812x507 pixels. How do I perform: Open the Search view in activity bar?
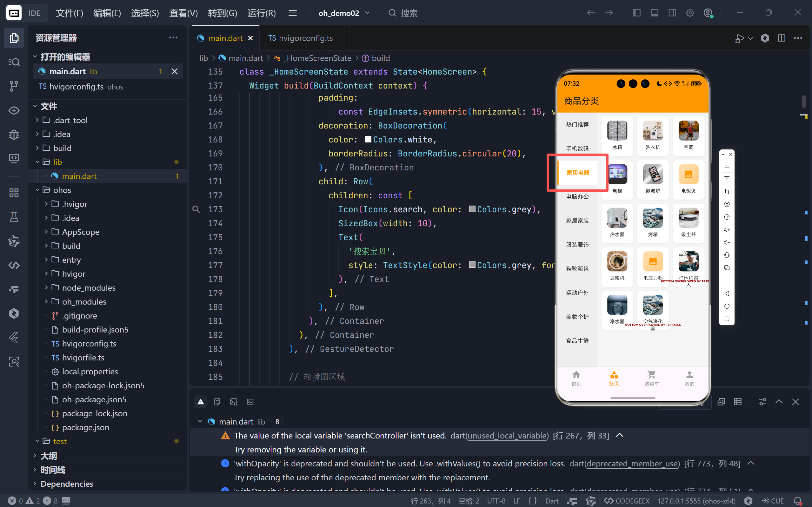coord(14,62)
